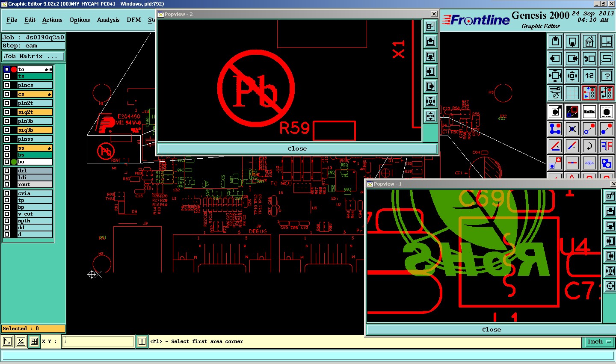616x364 pixels.
Task: Toggle the checkbox for layer drl
Action: tap(7, 171)
